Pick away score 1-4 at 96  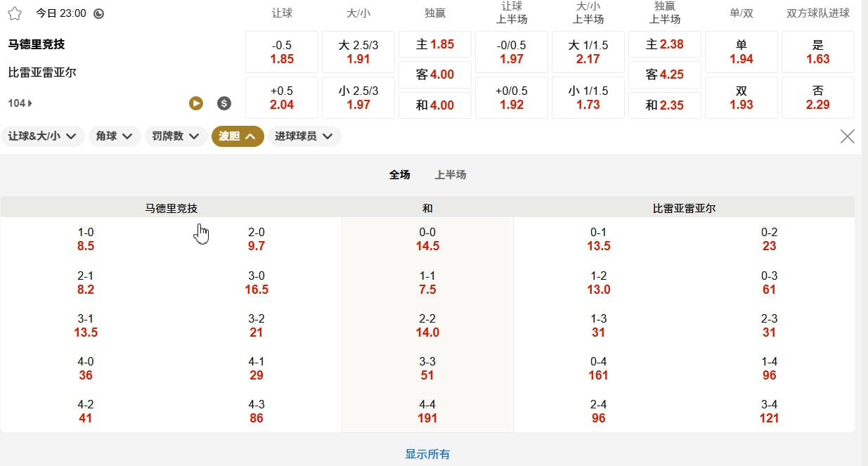pos(770,368)
